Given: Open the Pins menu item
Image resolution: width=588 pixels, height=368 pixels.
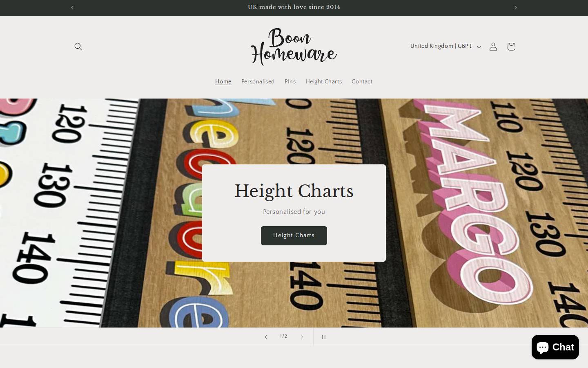Looking at the screenshot, I should point(290,82).
